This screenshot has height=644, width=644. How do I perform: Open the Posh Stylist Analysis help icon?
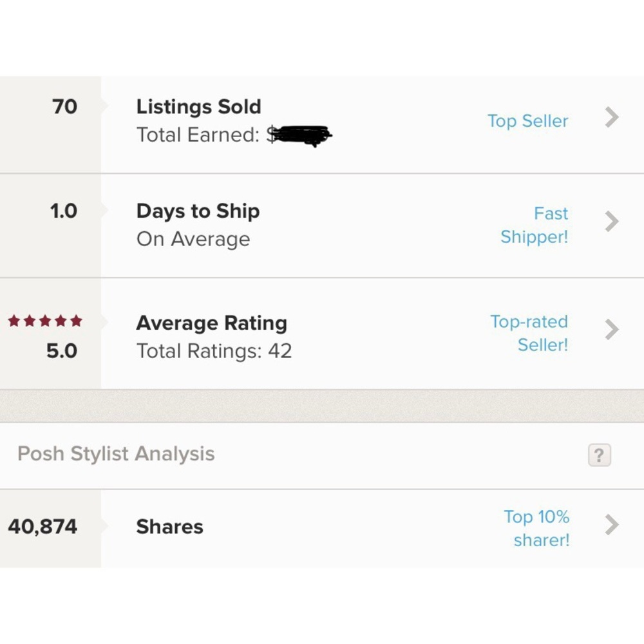click(x=599, y=455)
